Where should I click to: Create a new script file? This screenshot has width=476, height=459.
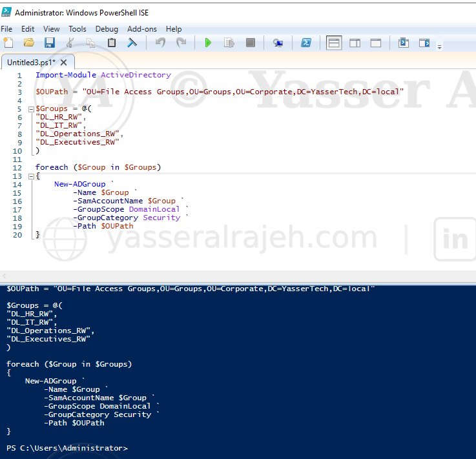pos(8,43)
